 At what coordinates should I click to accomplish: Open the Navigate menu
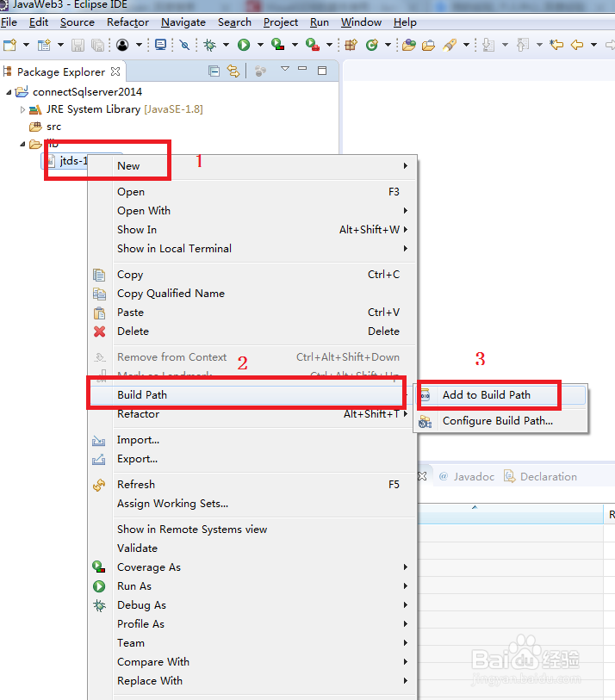183,22
